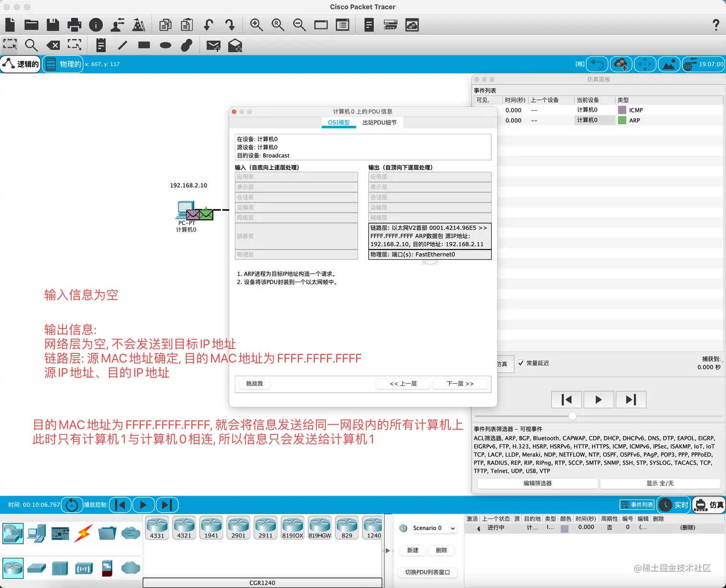Open the set background image icon
The width and height of the screenshot is (726, 588).
coord(669,64)
